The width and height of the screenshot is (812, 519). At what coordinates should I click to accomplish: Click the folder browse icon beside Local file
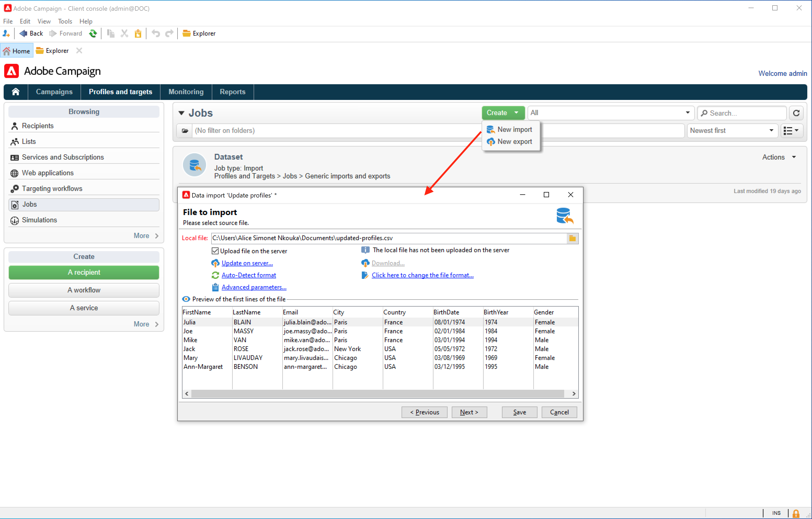[572, 238]
